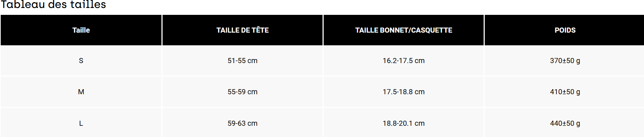Viewport: 644px width, 137px height.
Task: Click the Tableau des tailles heading
Action: tap(53, 5)
